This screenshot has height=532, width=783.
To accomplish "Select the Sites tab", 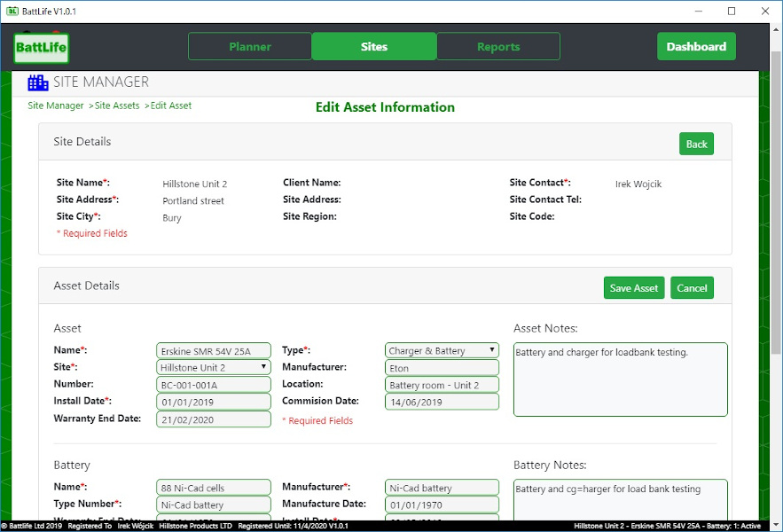I will pos(374,46).
